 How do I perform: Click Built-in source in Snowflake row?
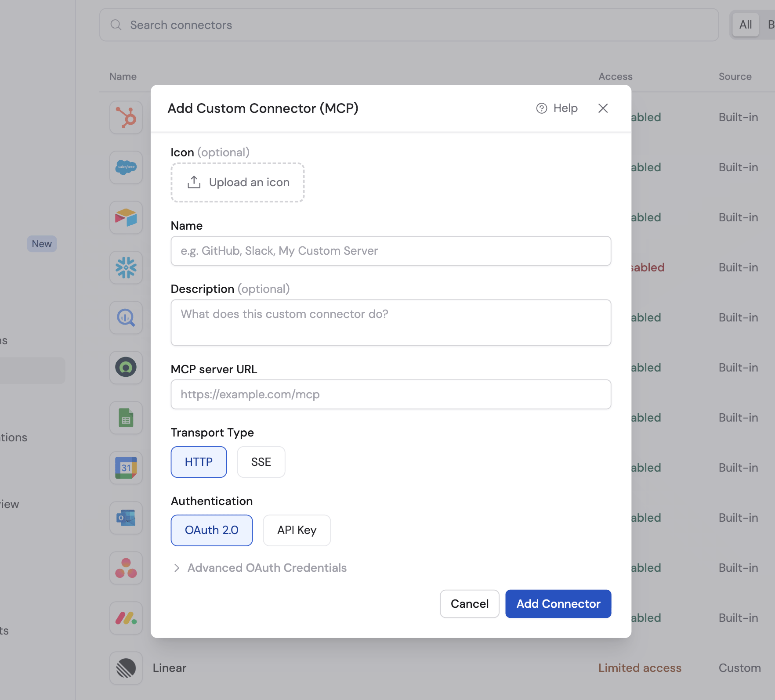click(x=739, y=267)
